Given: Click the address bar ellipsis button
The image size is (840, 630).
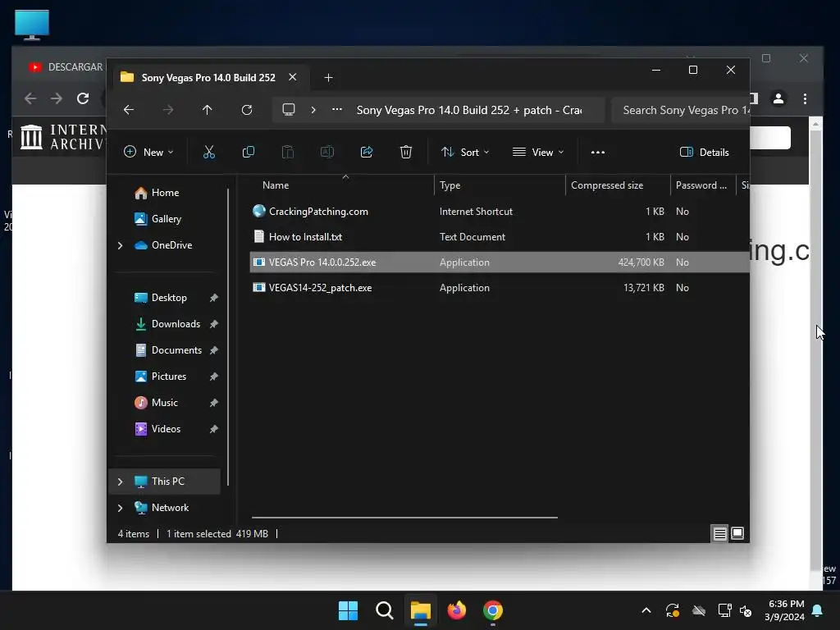Looking at the screenshot, I should point(337,110).
